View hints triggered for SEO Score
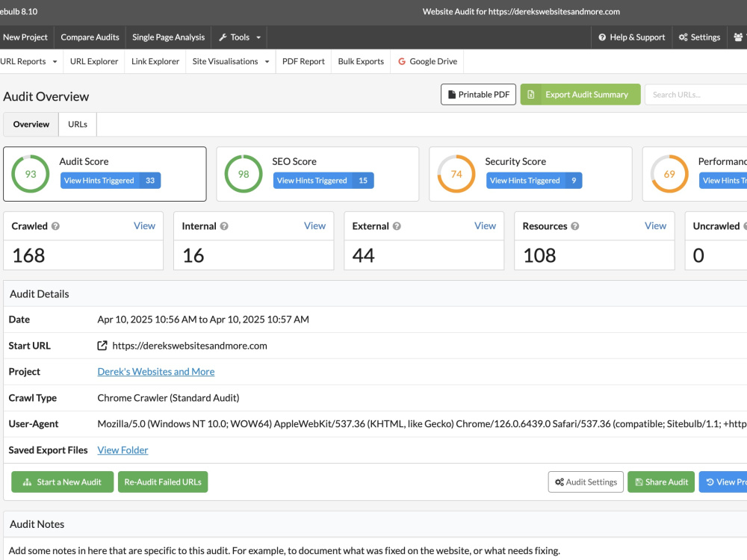 point(323,181)
